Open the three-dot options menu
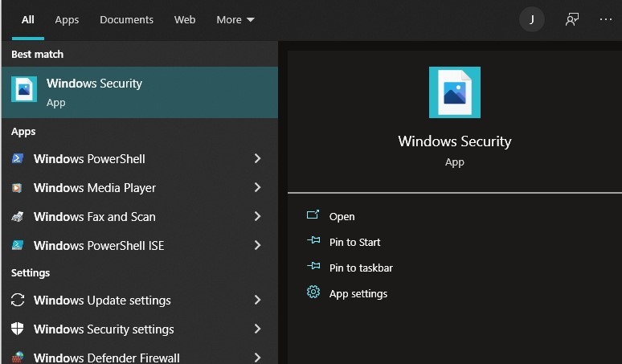The height and width of the screenshot is (364, 622). 606,19
